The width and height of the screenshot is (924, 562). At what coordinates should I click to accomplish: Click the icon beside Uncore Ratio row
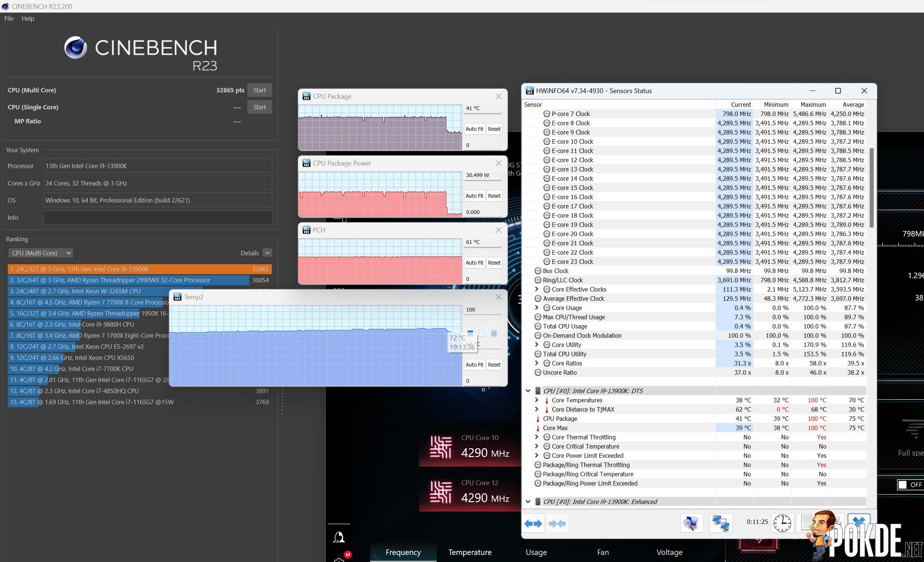538,372
